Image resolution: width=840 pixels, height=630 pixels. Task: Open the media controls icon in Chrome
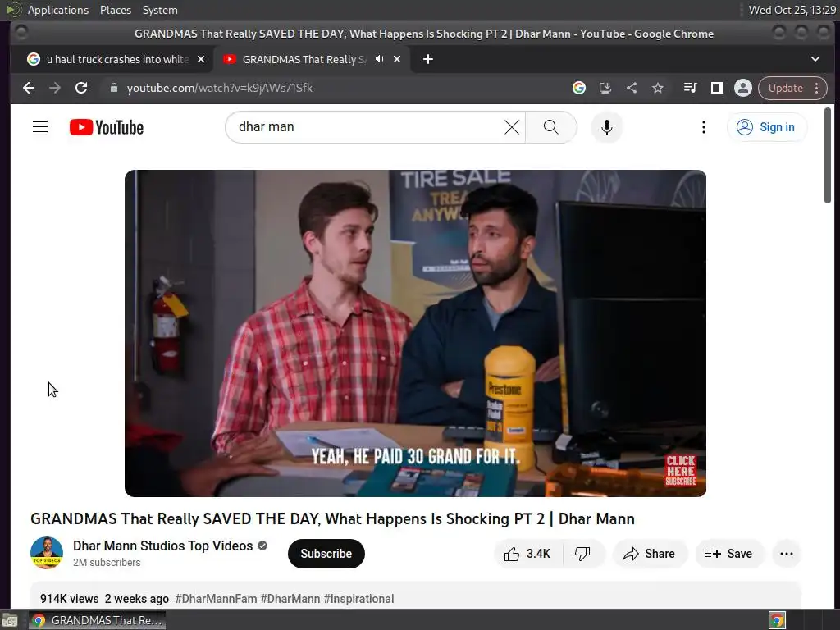point(691,88)
